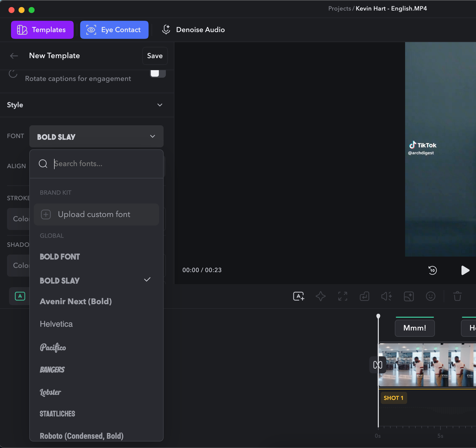
Task: Click the rotate captions circular icon
Action: click(13, 74)
